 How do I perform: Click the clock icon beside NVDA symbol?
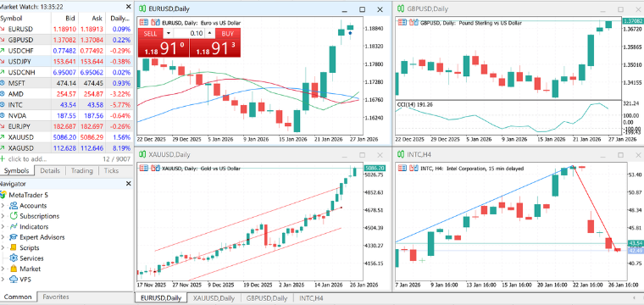(3, 115)
